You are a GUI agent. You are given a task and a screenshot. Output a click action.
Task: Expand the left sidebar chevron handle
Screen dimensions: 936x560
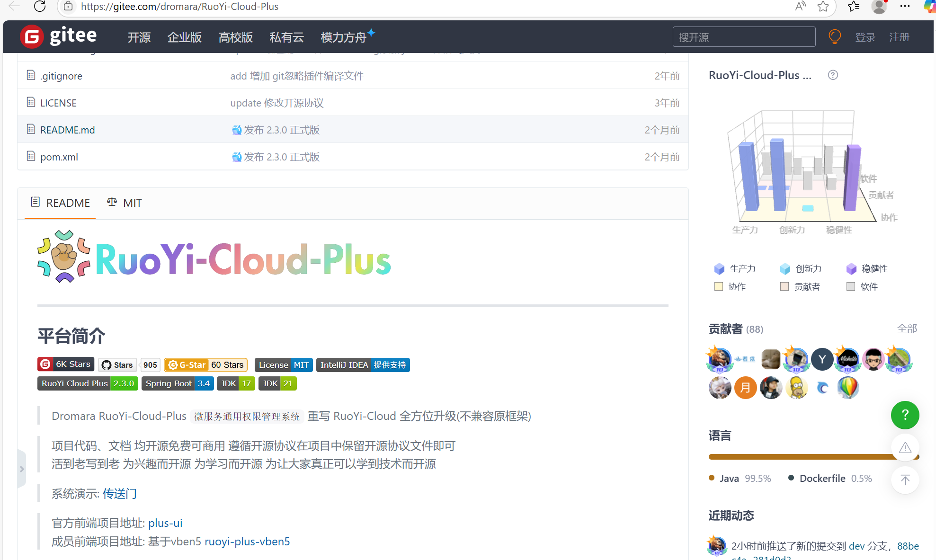(22, 469)
